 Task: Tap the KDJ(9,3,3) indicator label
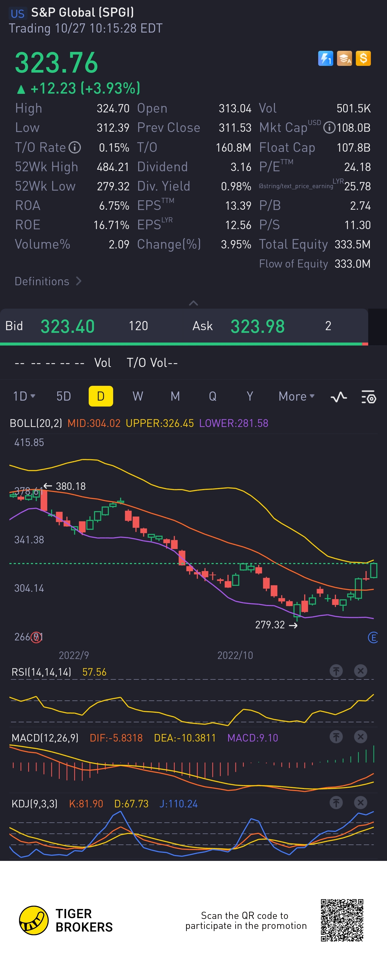(35, 804)
